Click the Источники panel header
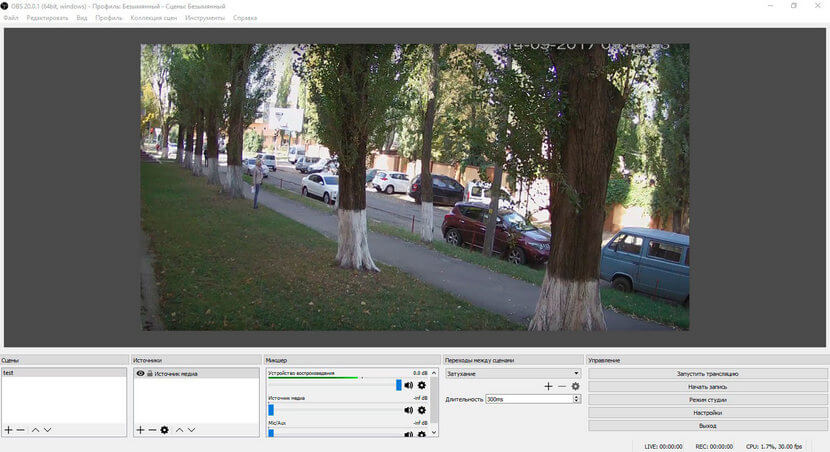This screenshot has width=830, height=452. pos(196,360)
